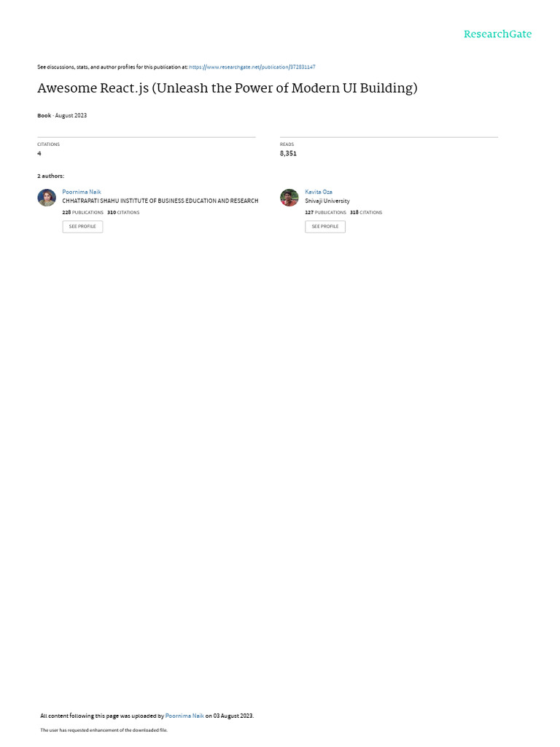Image resolution: width=560 pixels, height=747 pixels.
Task: Click the enhancement request notice text
Action: point(104,730)
